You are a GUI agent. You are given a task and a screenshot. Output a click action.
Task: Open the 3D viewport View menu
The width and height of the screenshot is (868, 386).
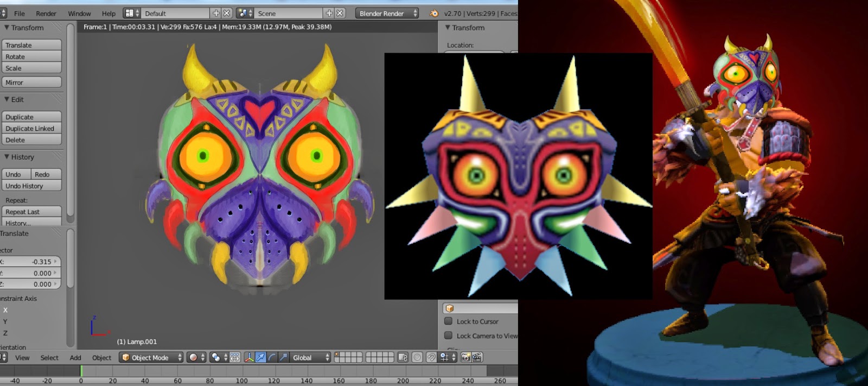click(22, 357)
